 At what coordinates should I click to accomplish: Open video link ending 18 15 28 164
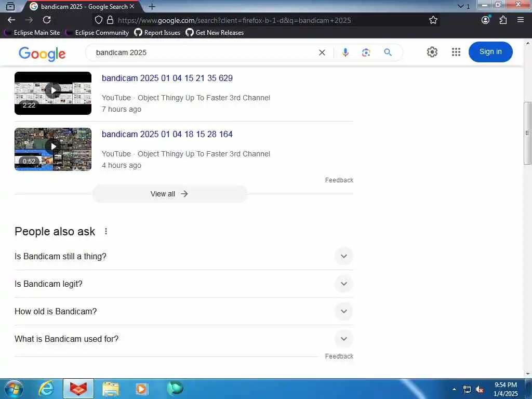click(167, 135)
